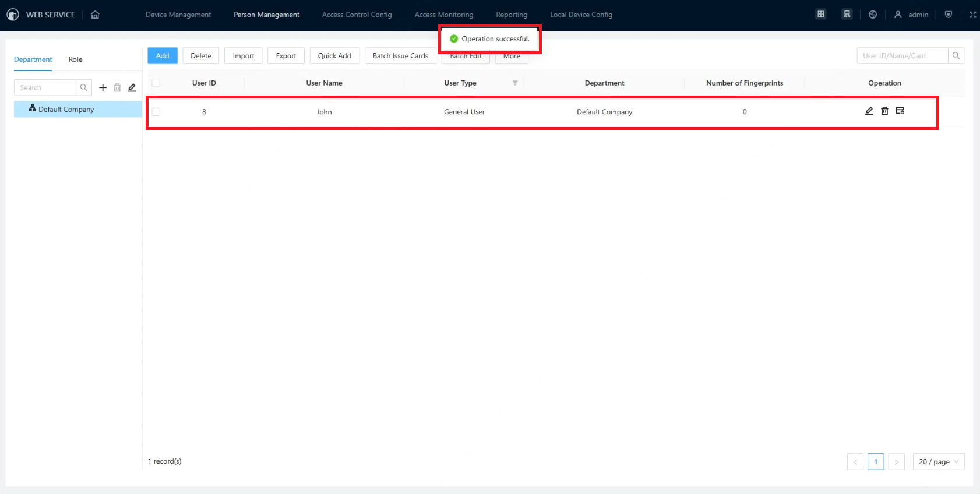Delete John's row using the trash icon
Image resolution: width=980 pixels, height=494 pixels.
tap(884, 111)
